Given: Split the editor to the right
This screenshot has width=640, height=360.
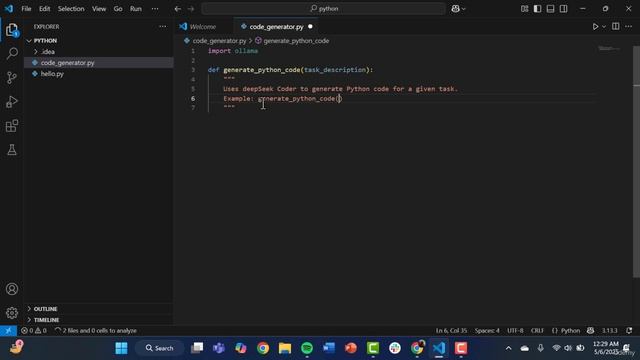Looking at the screenshot, I should (x=616, y=27).
